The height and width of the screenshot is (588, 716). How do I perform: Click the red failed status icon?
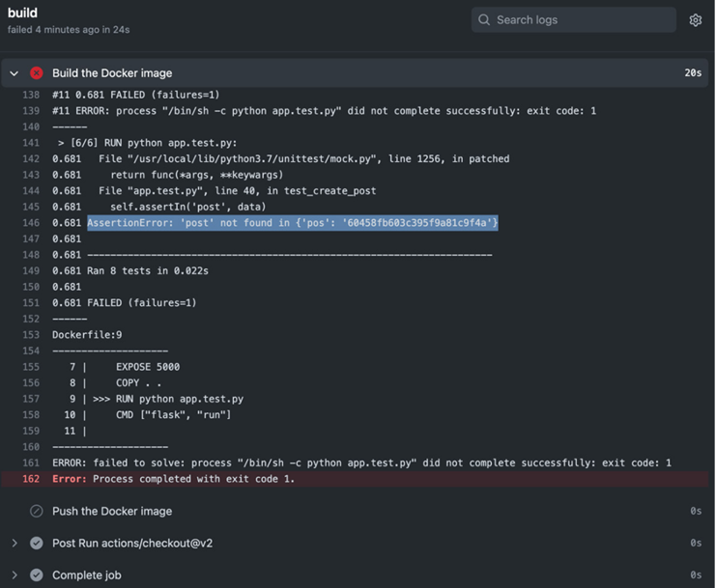37,73
